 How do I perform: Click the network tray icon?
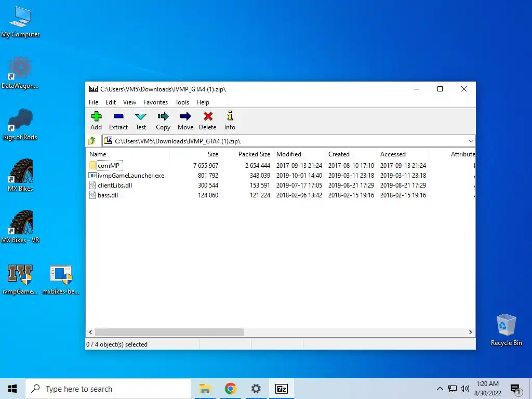pos(453,389)
